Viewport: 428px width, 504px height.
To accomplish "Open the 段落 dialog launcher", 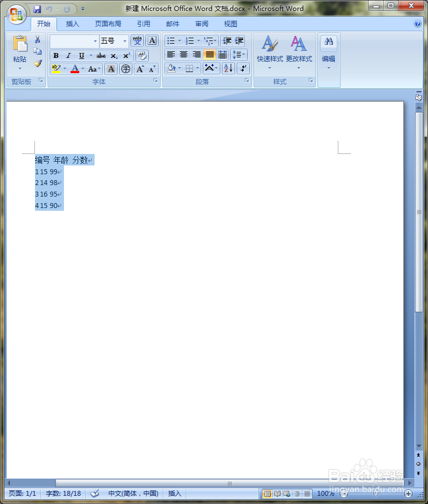I will click(x=247, y=80).
